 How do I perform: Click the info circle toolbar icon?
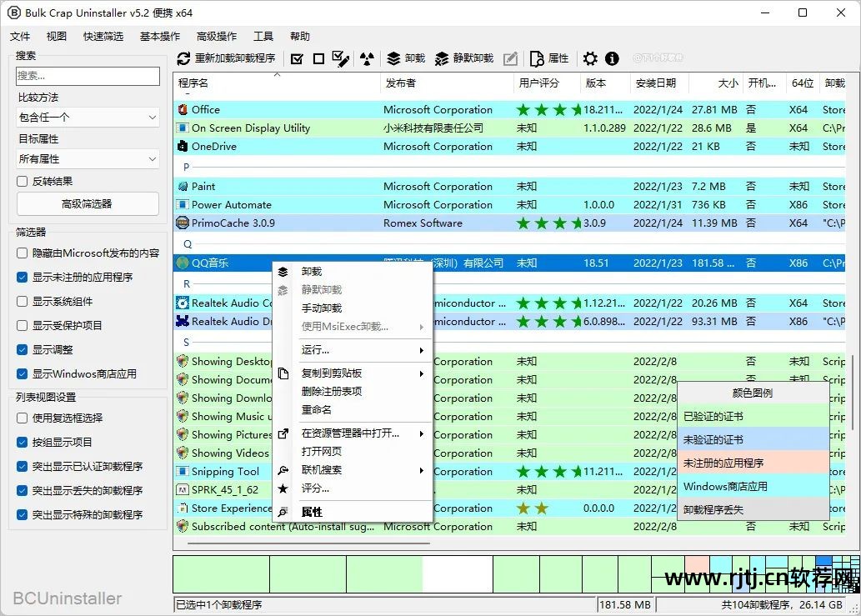click(612, 58)
